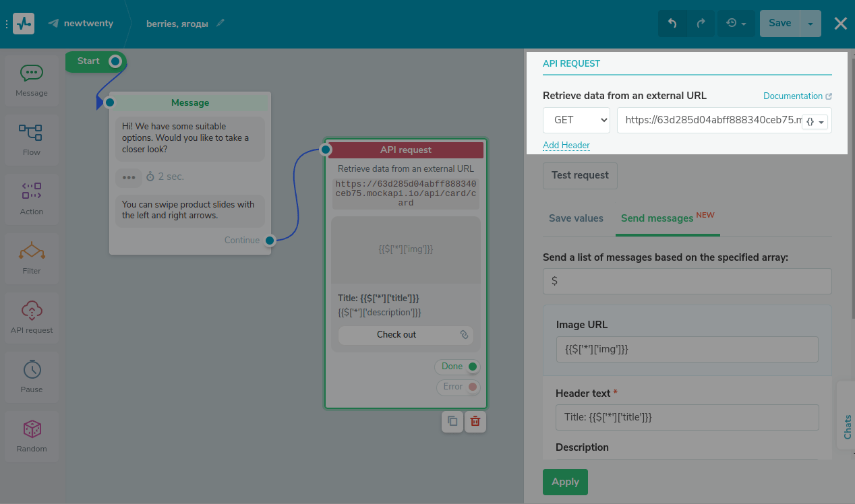
Task: Click the card description text {{$['*']['description']}}
Action: [380, 312]
